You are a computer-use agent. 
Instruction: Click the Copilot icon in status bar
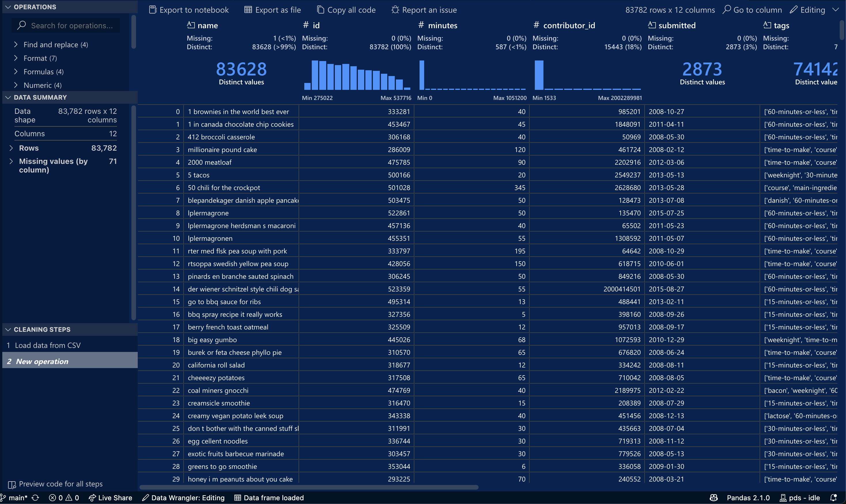[x=713, y=498]
